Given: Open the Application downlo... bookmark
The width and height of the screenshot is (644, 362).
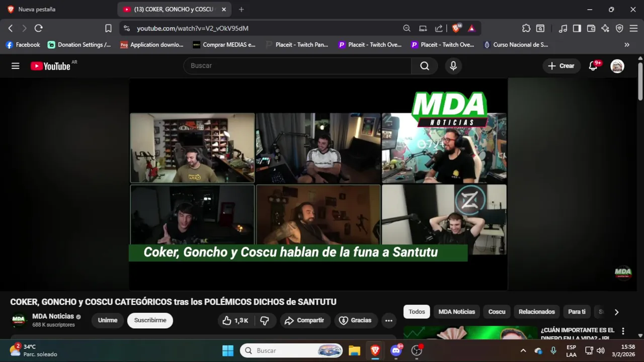Looking at the screenshot, I should click(x=151, y=45).
